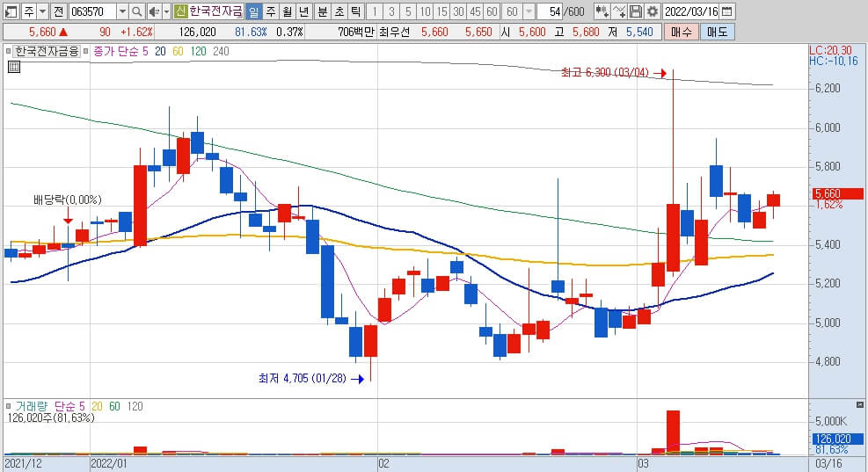Switch to the 분 minute chart tab
This screenshot has height=472, width=868.
(323, 11)
